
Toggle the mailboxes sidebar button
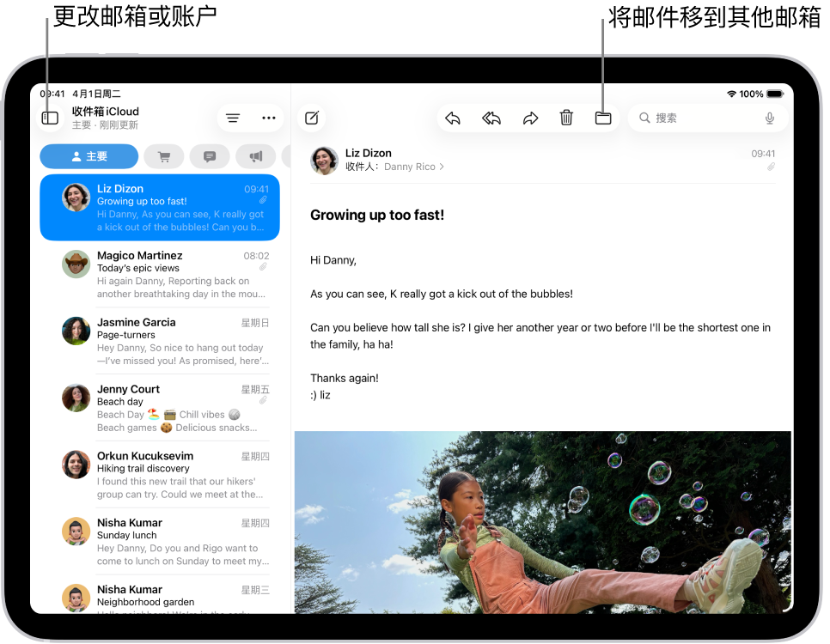[51, 118]
